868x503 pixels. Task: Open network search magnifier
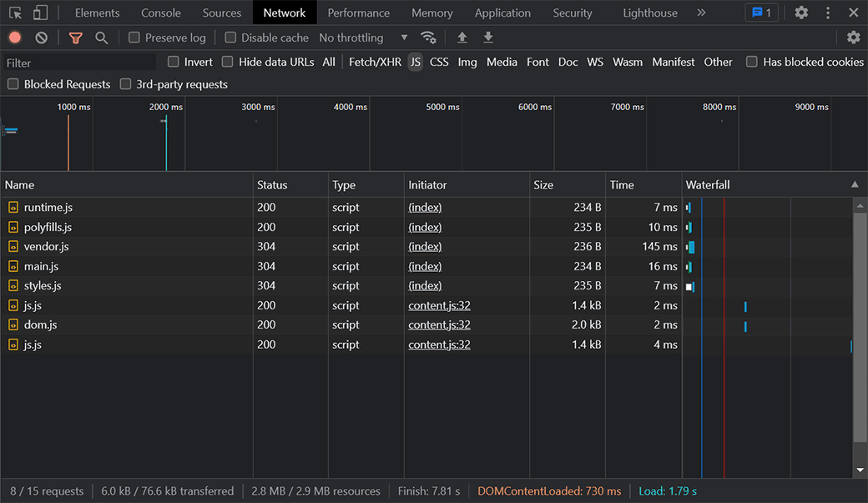pyautogui.click(x=101, y=38)
